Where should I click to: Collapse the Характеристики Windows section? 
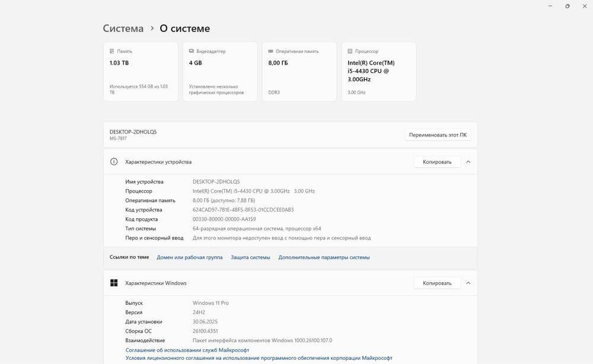tap(468, 283)
